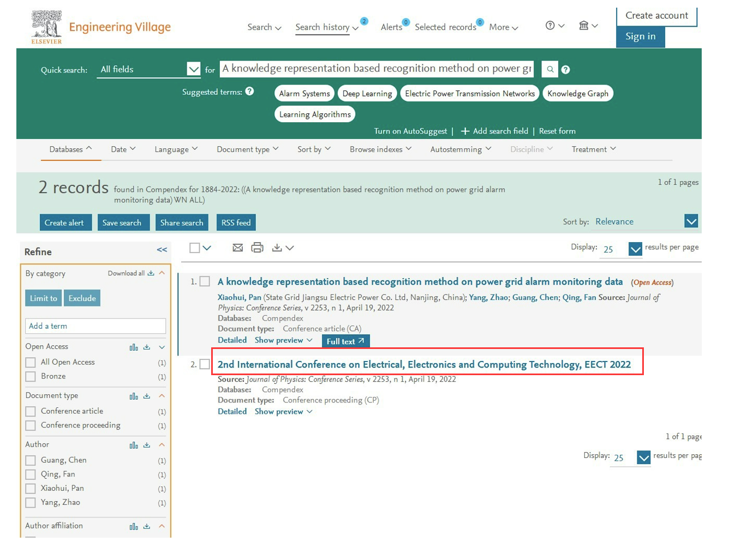Expand the Open Access facet chevron

162,347
